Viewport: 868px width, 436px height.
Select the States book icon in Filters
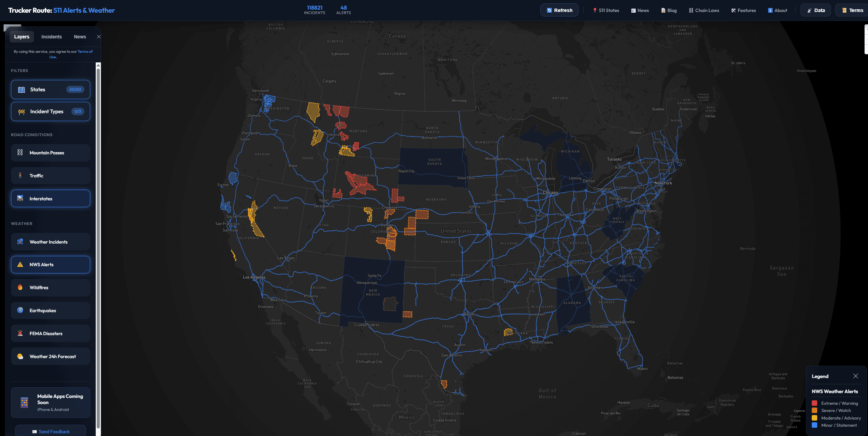(x=21, y=90)
